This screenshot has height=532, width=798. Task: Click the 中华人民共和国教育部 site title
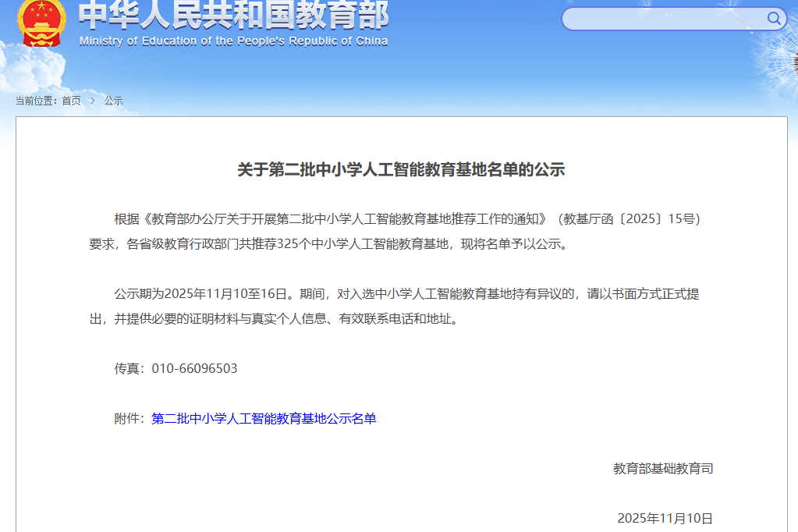point(233,14)
